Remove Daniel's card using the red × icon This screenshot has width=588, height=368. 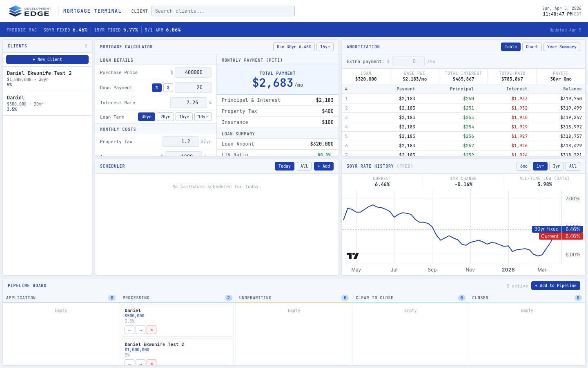click(151, 330)
